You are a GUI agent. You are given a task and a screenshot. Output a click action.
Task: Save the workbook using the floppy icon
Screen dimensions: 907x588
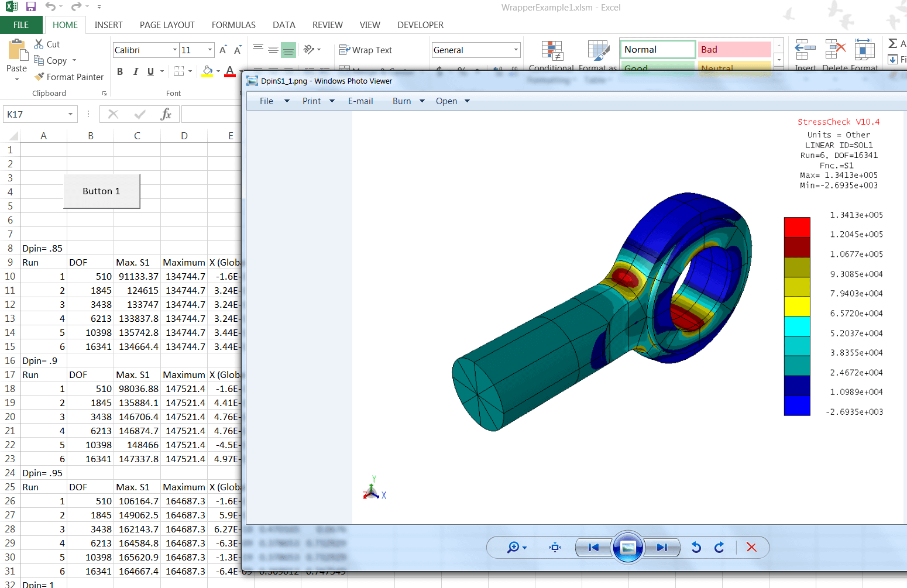pyautogui.click(x=31, y=7)
